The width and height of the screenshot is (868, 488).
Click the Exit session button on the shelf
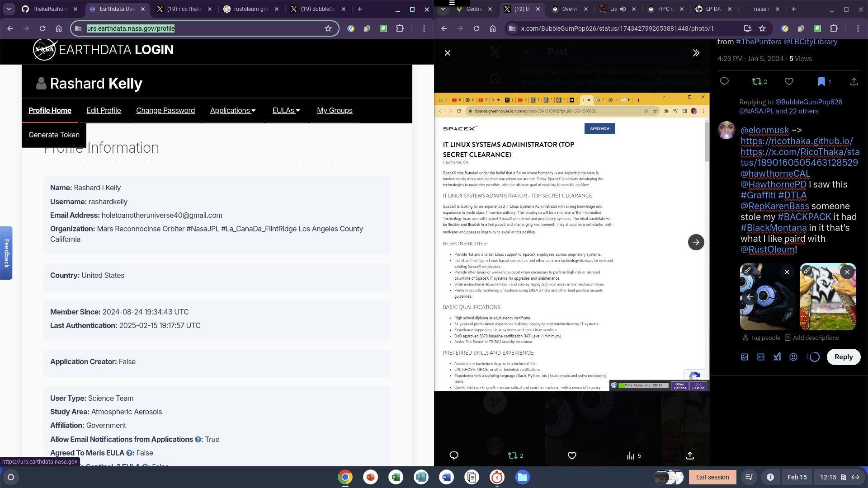712,477
